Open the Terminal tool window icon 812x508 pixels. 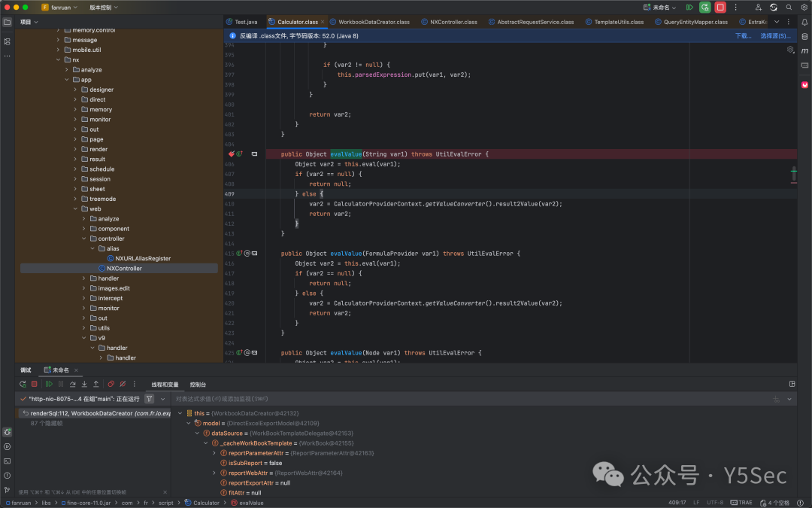8,461
